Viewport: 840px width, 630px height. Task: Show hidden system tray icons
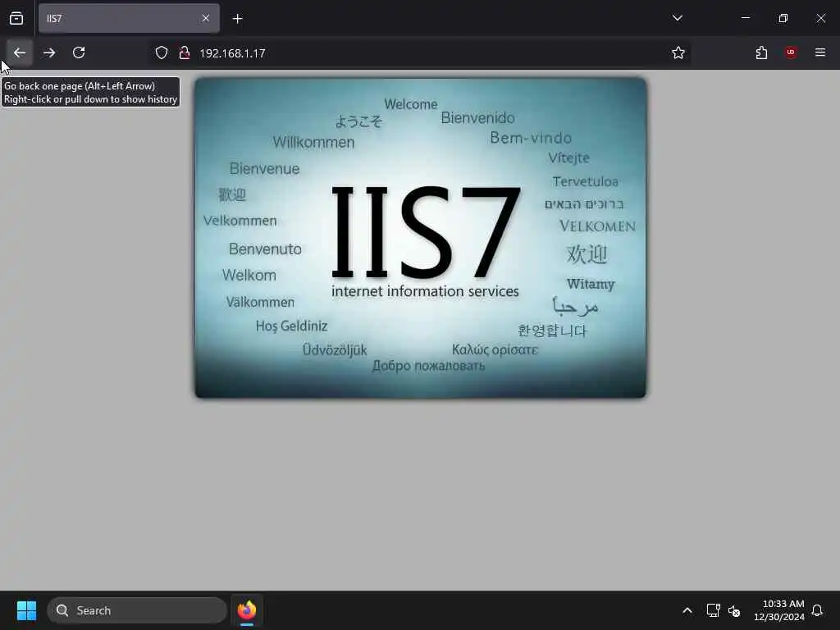point(687,610)
